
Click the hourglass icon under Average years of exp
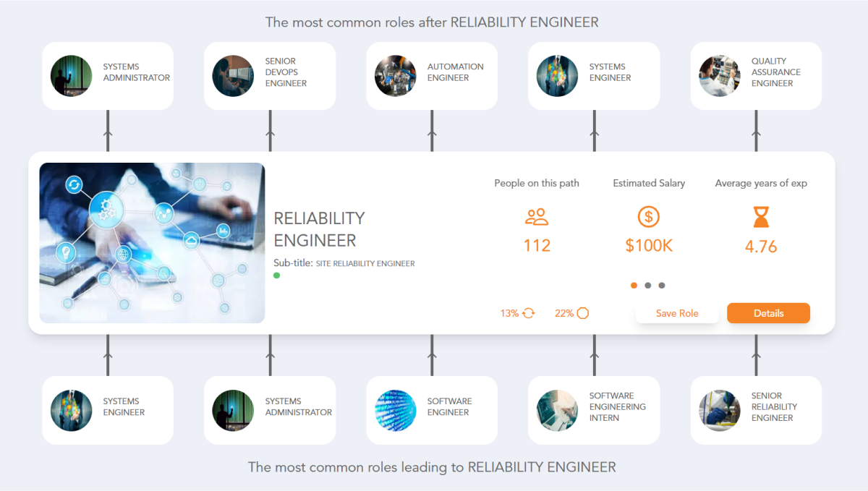[x=760, y=216]
